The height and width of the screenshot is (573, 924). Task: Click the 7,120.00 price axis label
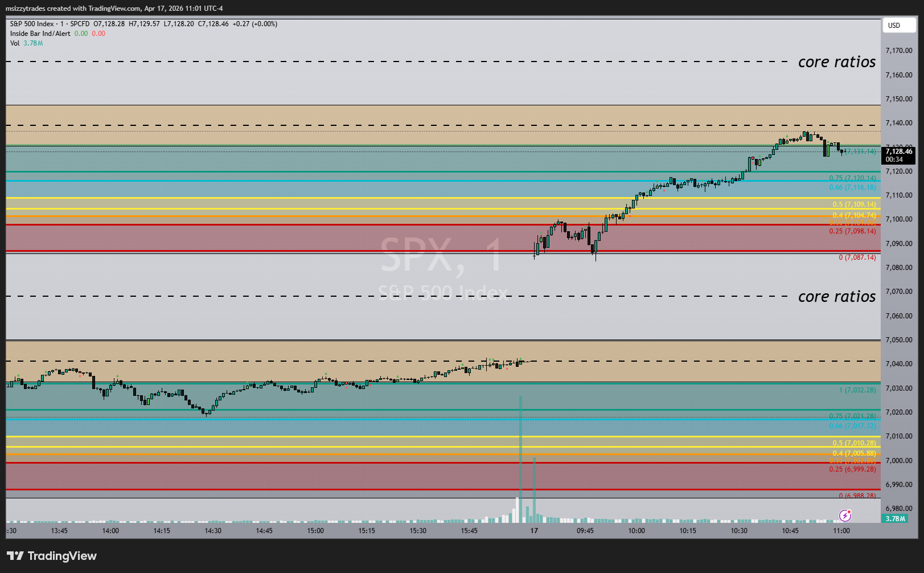(899, 171)
